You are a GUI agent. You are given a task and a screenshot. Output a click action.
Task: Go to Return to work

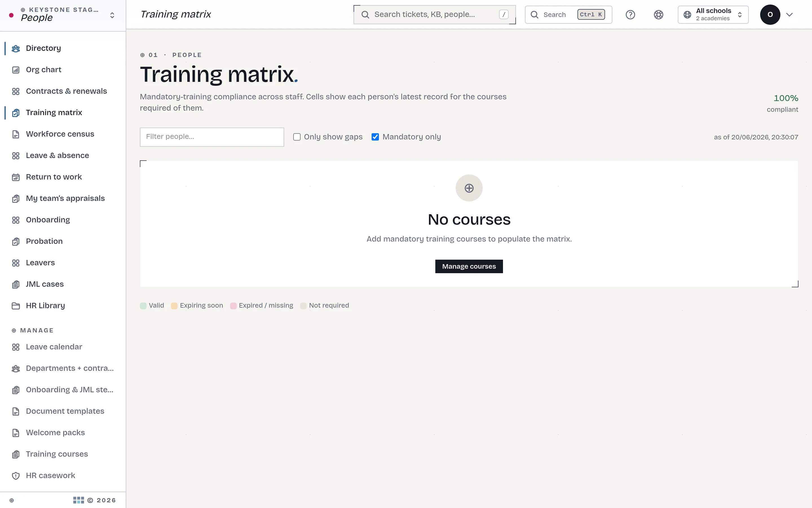[x=54, y=178]
